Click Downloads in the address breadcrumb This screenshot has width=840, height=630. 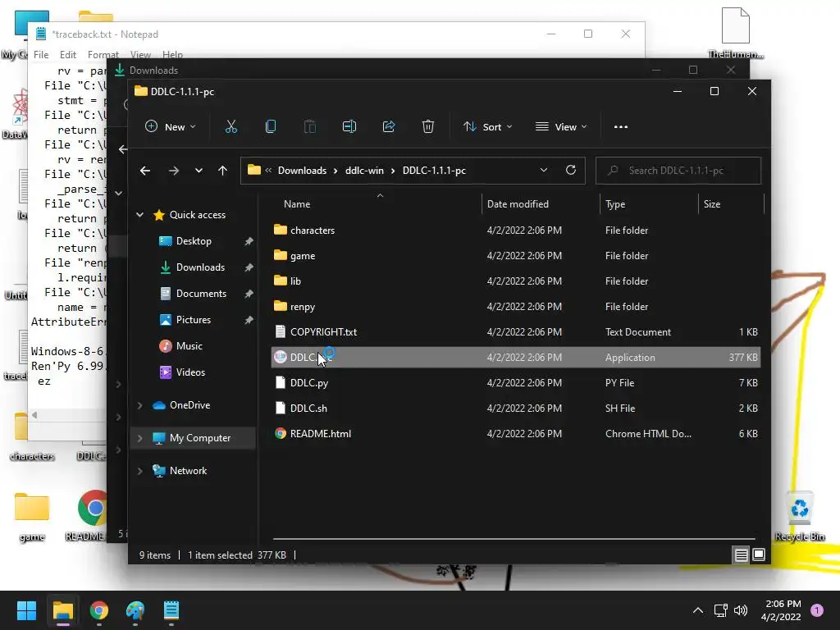302,171
